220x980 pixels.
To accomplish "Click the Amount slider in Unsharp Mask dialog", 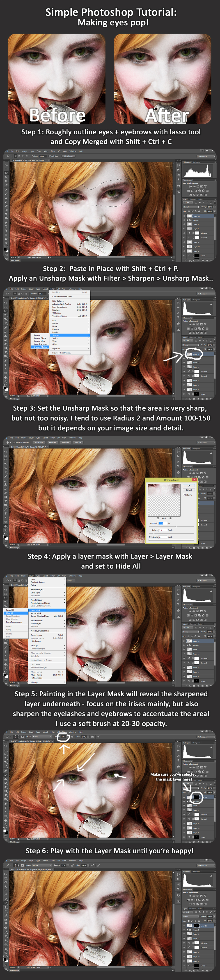I will pyautogui.click(x=172, y=527).
